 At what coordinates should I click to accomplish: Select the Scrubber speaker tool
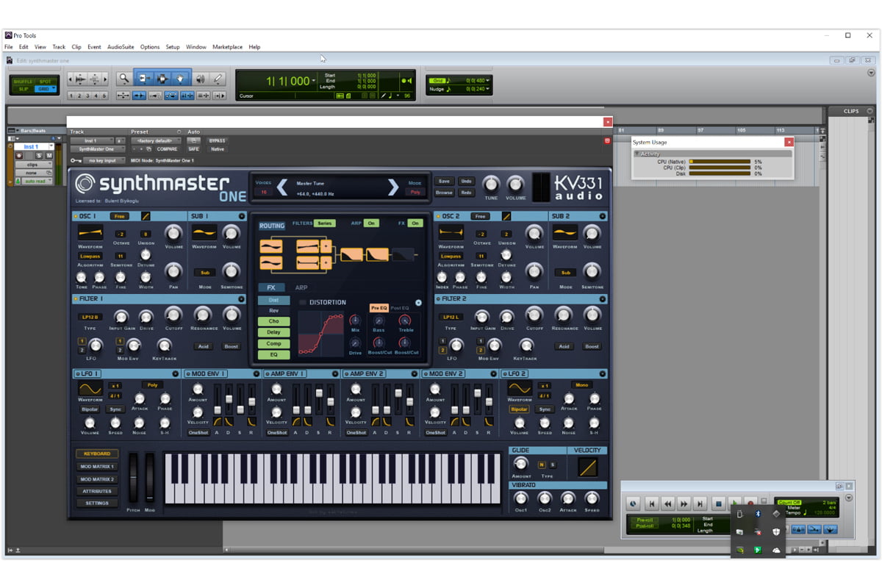tap(200, 78)
